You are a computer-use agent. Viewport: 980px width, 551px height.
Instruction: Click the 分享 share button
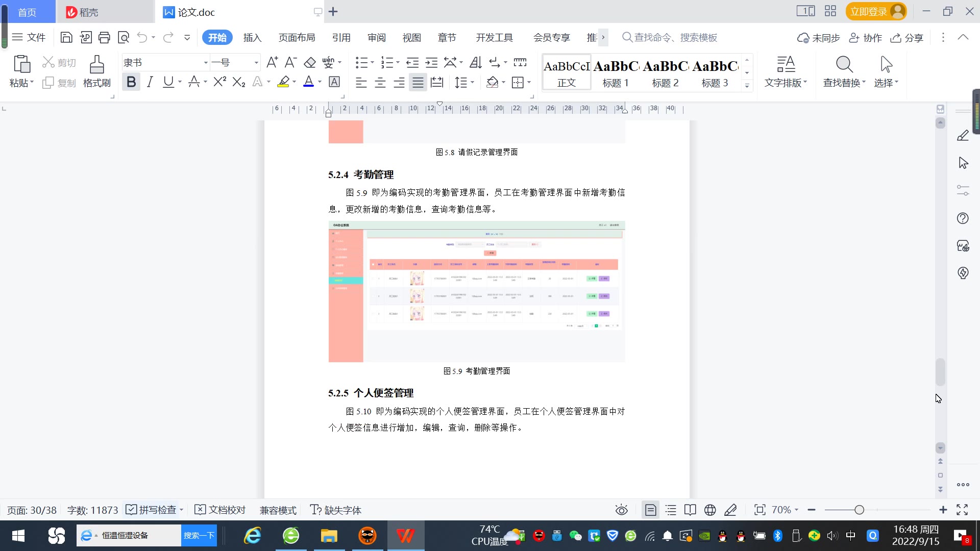[x=907, y=38]
